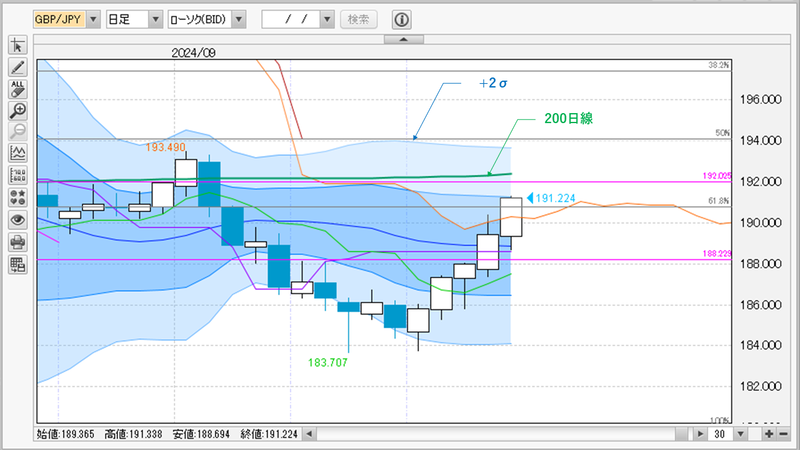Click the 検索 search button
This screenshot has width=800, height=450.
click(x=358, y=19)
